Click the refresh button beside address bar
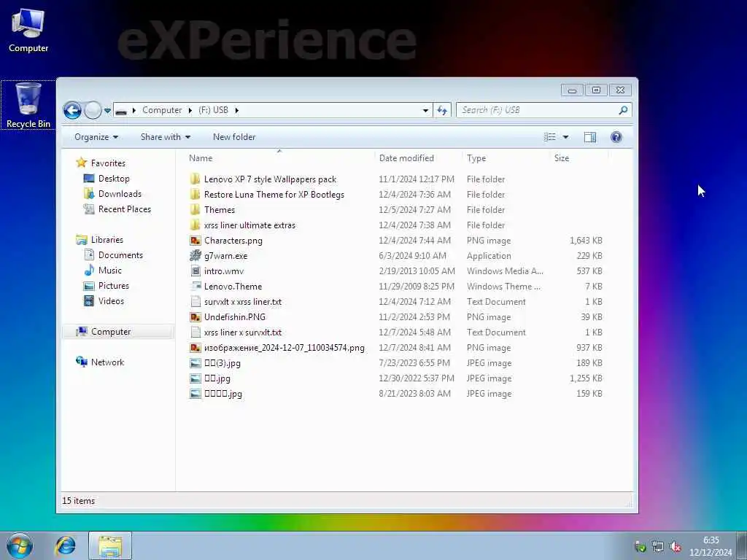Screen dimensions: 747x560 pyautogui.click(x=442, y=111)
